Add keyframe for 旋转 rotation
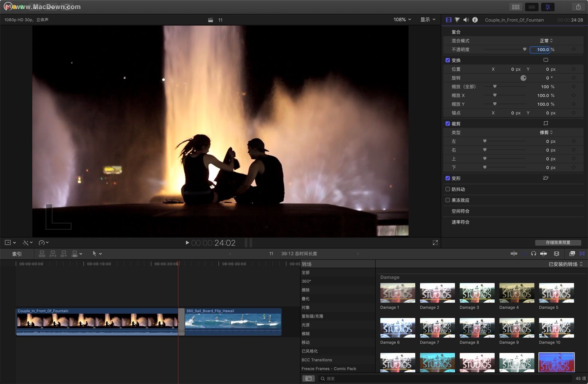 point(574,78)
